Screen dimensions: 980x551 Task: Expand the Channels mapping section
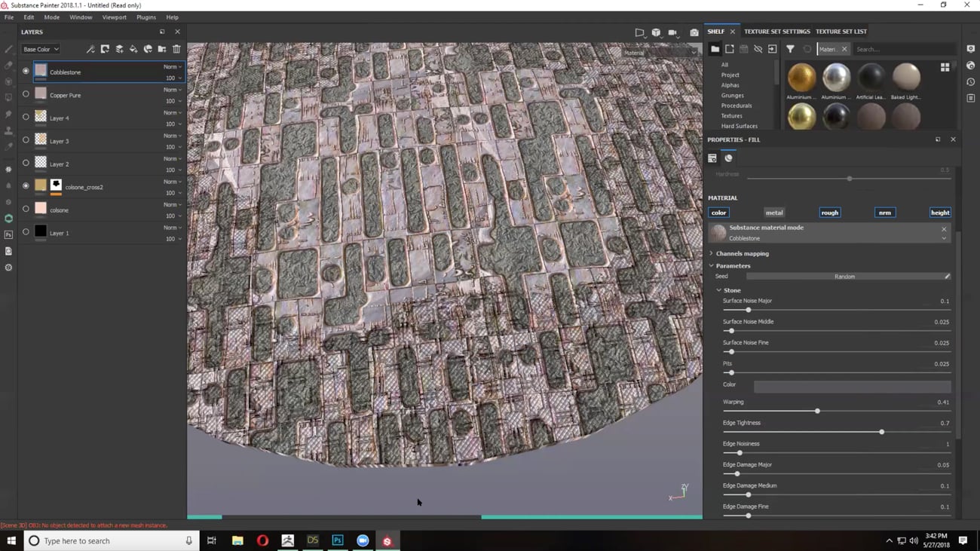click(x=742, y=254)
